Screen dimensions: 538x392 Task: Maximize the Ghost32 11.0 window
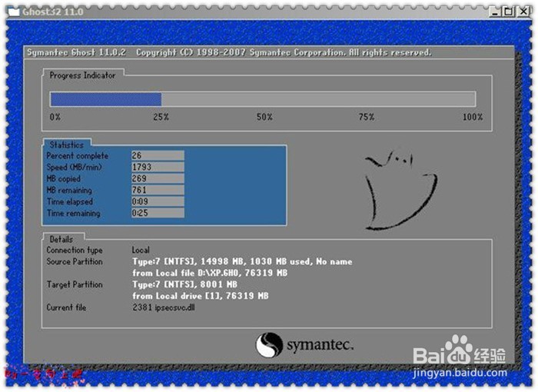(x=508, y=12)
